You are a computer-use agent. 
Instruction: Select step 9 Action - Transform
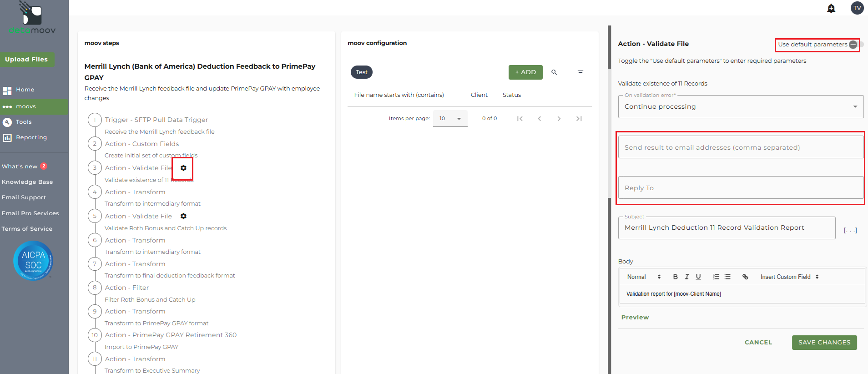point(135,311)
